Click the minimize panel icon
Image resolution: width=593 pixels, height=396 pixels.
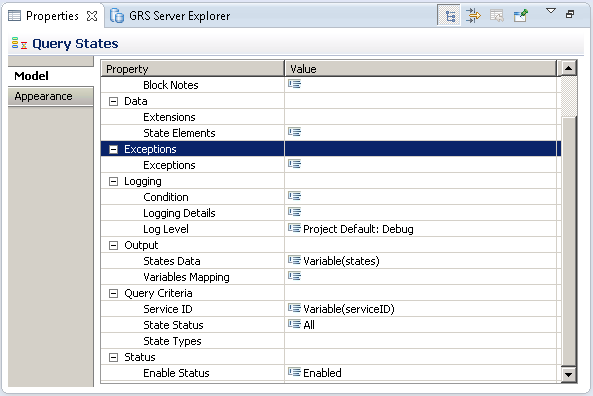[x=570, y=14]
